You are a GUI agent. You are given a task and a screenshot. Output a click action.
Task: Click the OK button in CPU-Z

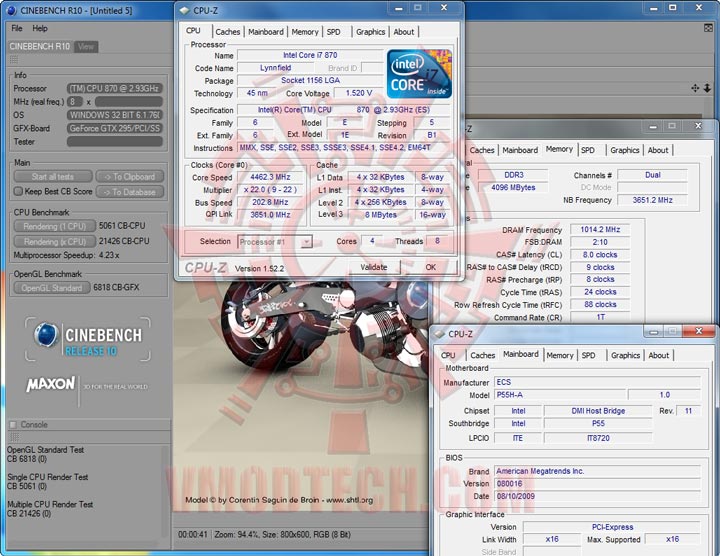pyautogui.click(x=431, y=267)
